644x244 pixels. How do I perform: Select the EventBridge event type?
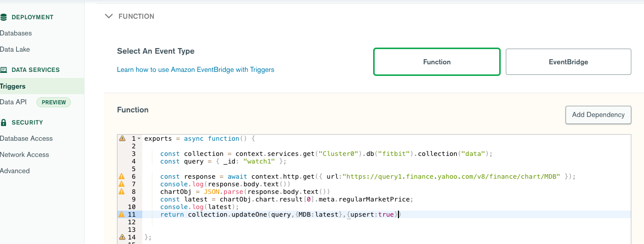click(569, 62)
